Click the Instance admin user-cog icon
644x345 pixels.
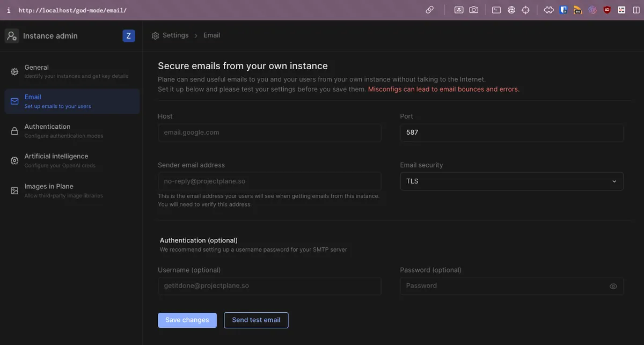click(12, 36)
